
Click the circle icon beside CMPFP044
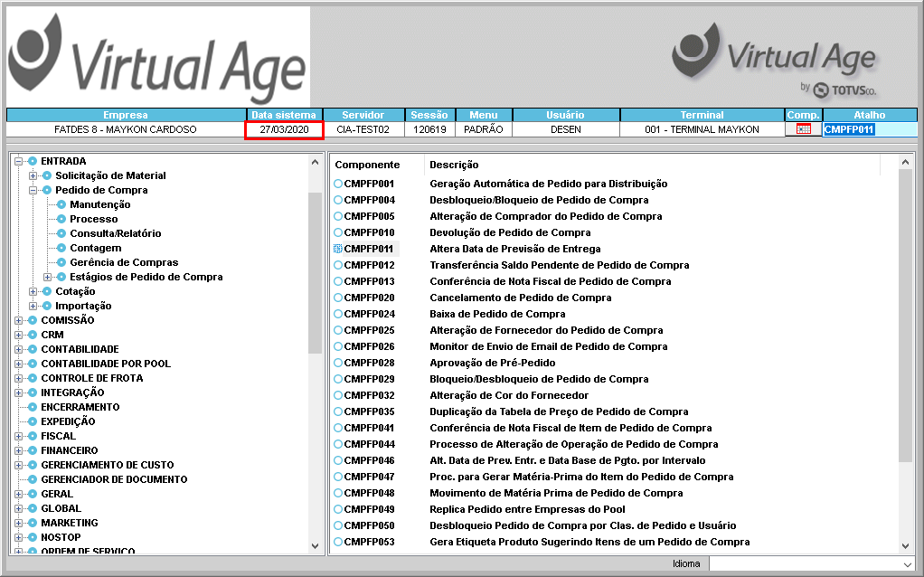click(x=338, y=444)
